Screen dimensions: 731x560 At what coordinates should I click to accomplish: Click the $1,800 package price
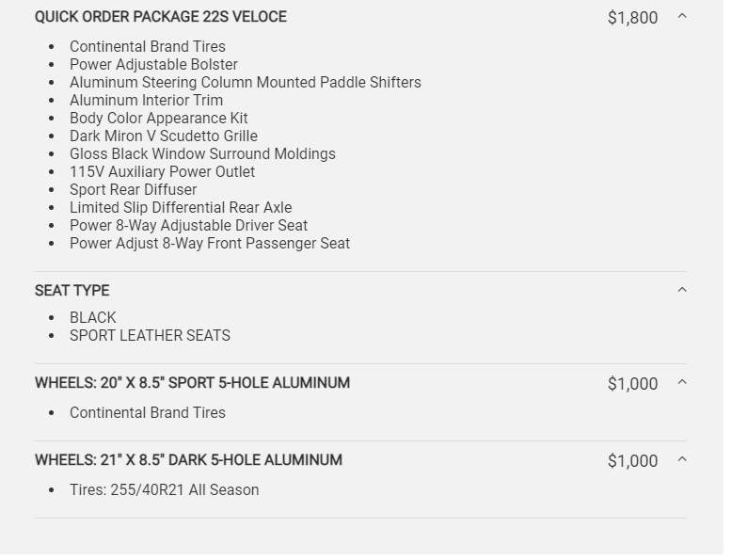tap(632, 18)
